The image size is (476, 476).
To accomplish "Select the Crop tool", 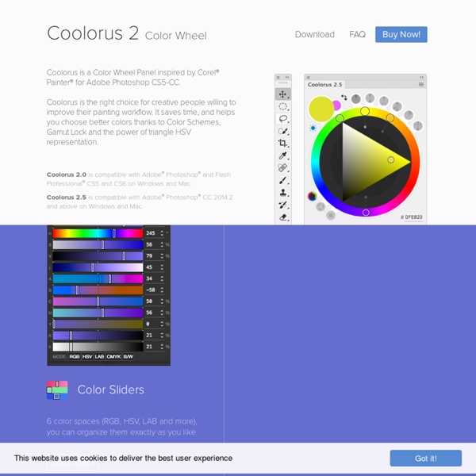I will (283, 143).
